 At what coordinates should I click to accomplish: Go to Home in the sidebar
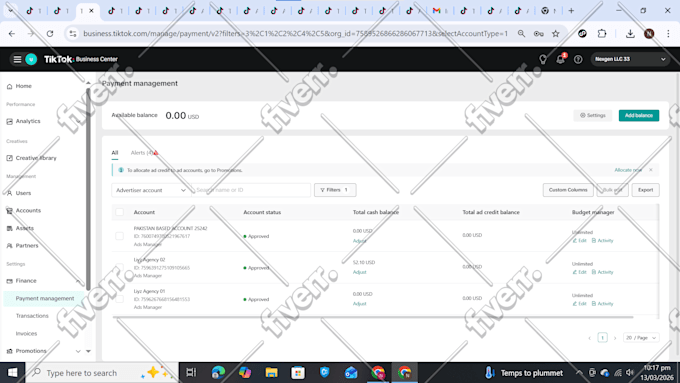point(23,86)
